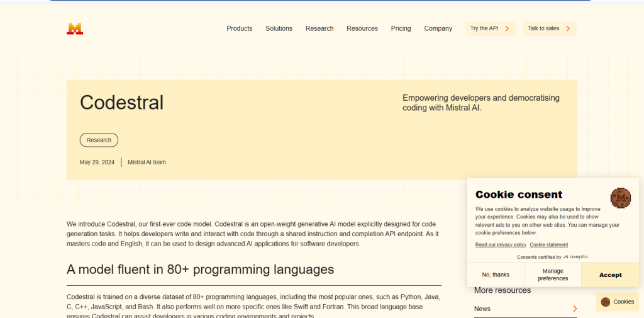Open the Research nav item
This screenshot has width=644, height=318.
[319, 28]
